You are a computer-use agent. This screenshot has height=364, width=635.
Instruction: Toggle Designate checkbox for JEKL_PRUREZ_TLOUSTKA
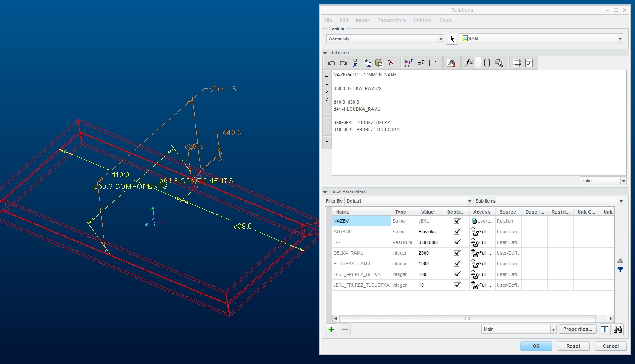pyautogui.click(x=457, y=285)
